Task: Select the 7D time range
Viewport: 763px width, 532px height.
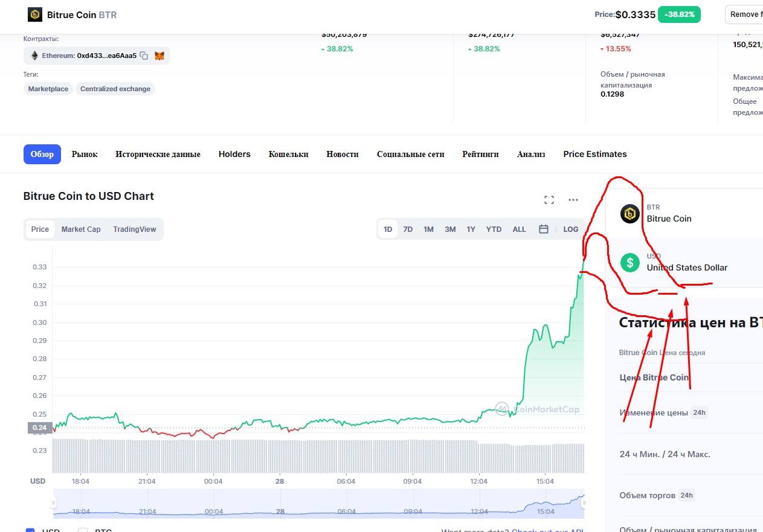Action: click(408, 229)
